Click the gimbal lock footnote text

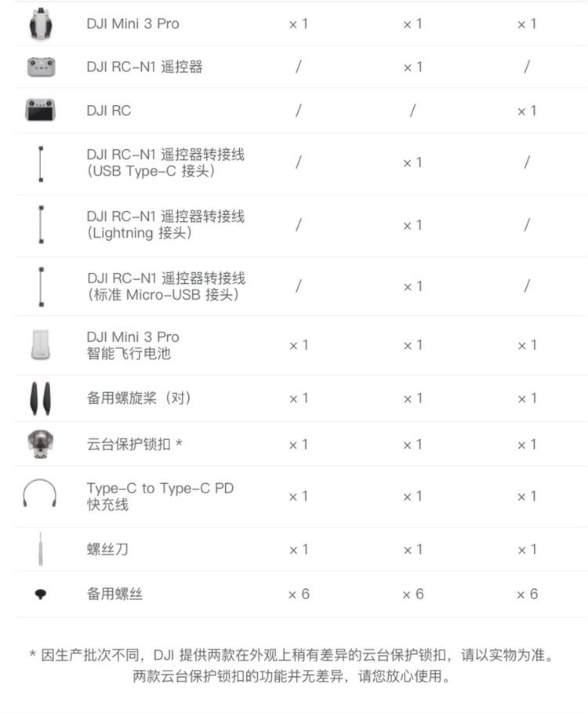(x=292, y=665)
